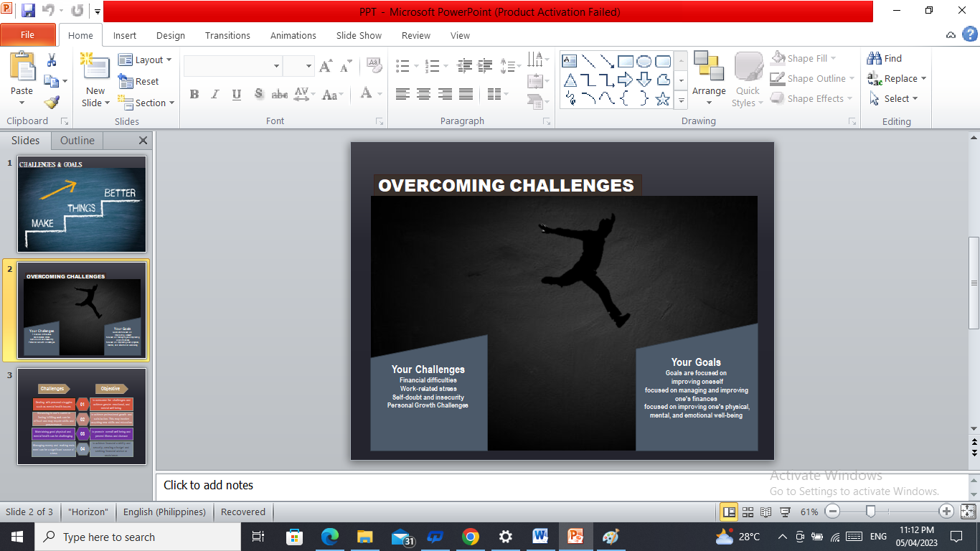Click the notes area to add notes
The width and height of the screenshot is (980, 551).
(x=561, y=486)
